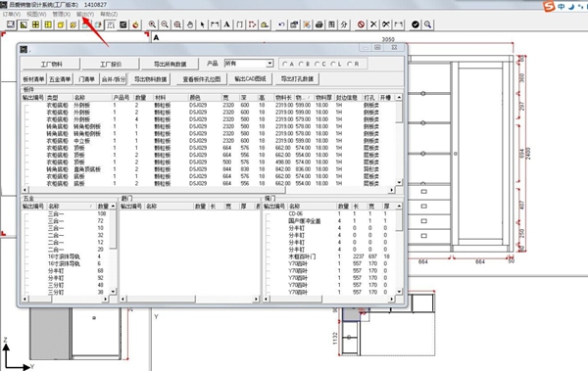Viewport: 588px width, 371px height.
Task: Select radio option C
Action: (318, 64)
